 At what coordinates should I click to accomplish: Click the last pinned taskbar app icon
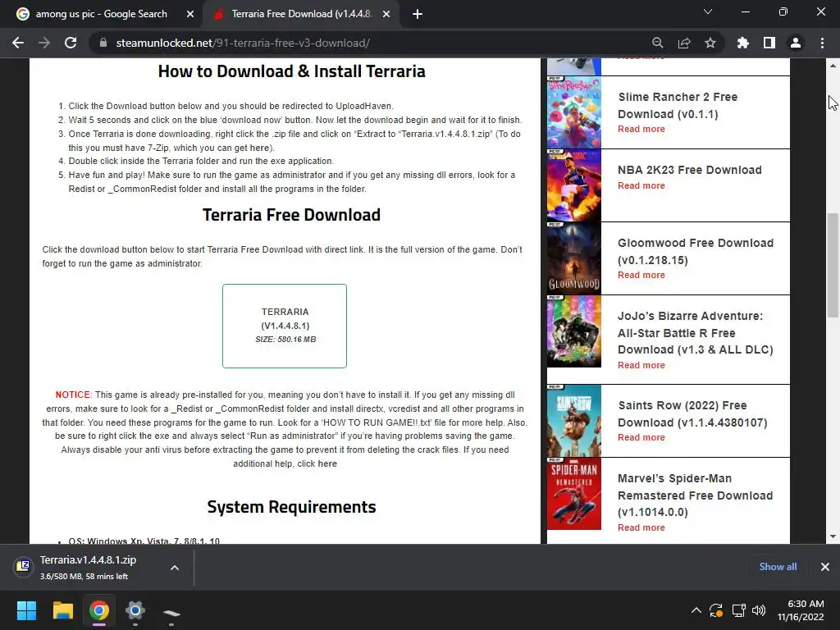pos(171,612)
